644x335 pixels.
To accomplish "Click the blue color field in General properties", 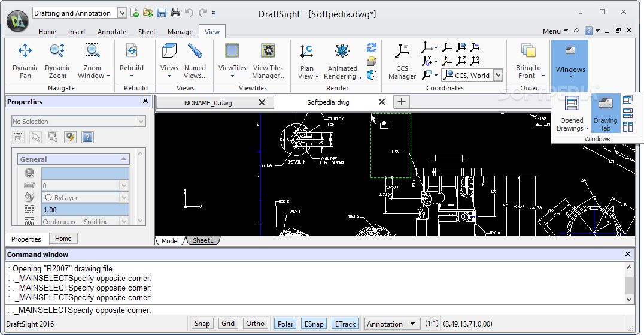I will point(86,173).
